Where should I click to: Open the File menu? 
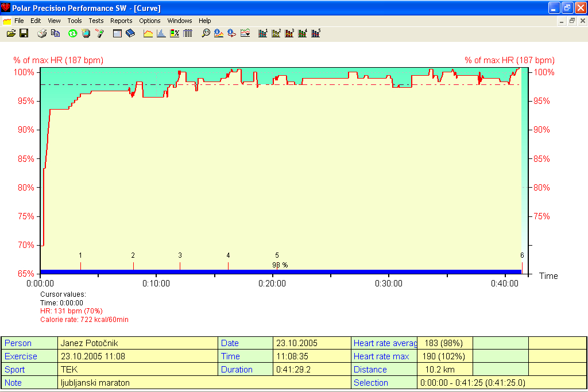[19, 21]
